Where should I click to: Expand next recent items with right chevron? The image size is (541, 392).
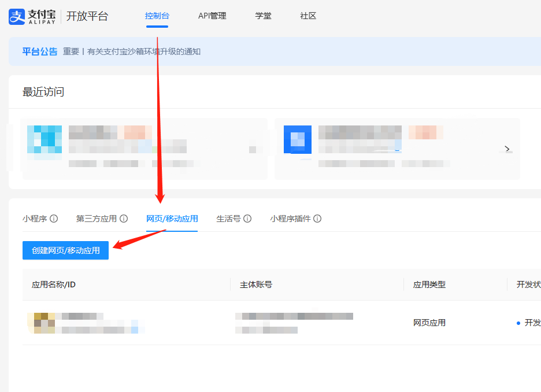[507, 149]
